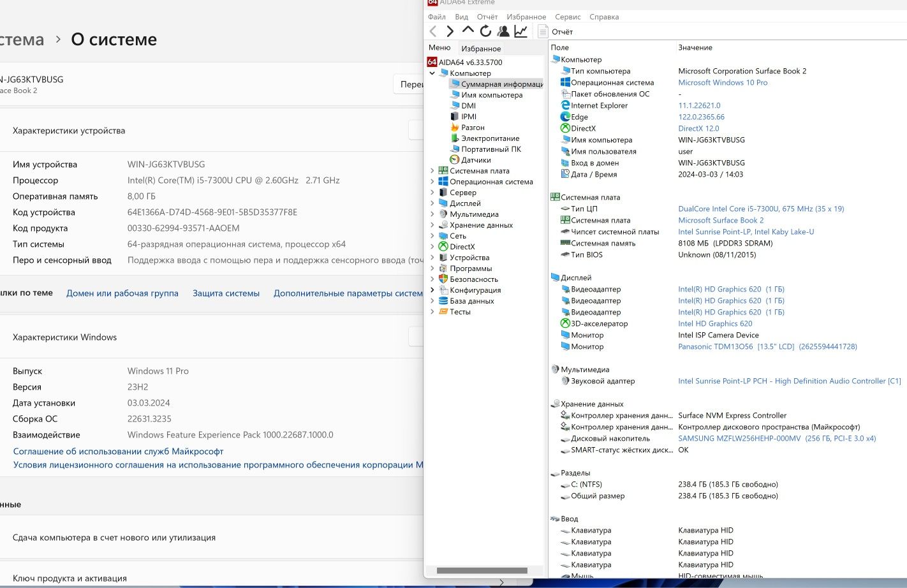
Task: Click the Отчёт report toolbar button
Action: coord(556,31)
